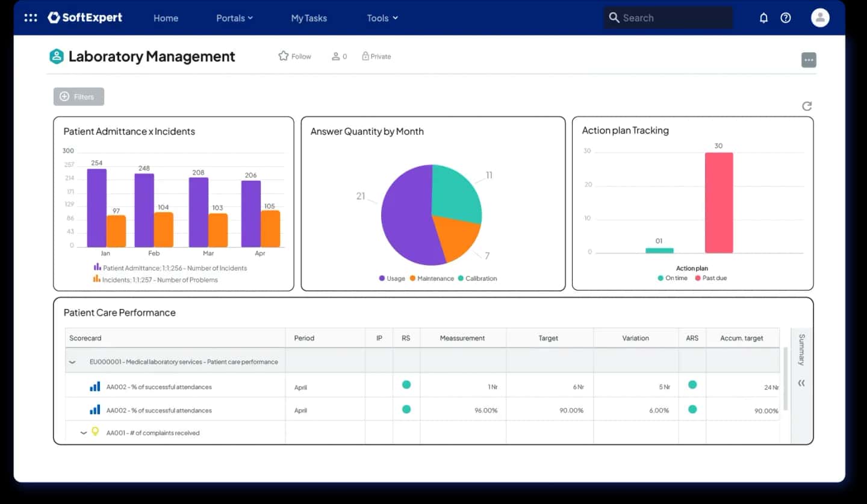Open My Tasks from the navigation bar
The height and width of the screenshot is (504, 867).
[x=309, y=18]
